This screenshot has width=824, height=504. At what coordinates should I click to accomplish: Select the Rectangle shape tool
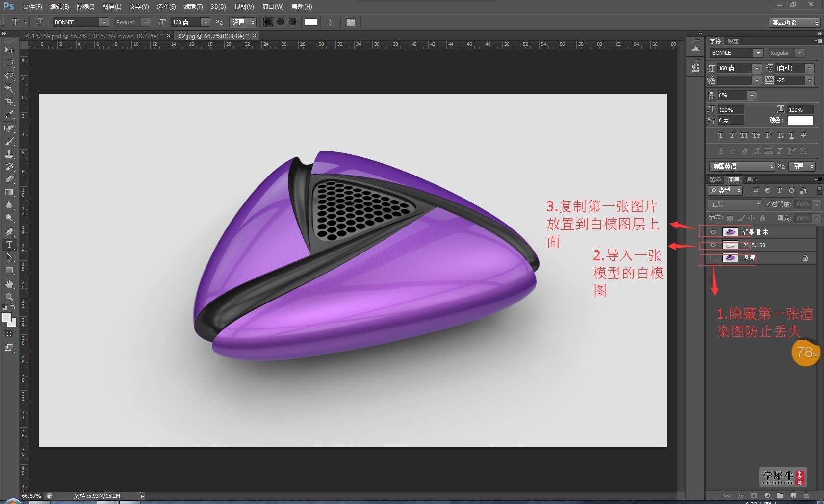click(x=9, y=270)
